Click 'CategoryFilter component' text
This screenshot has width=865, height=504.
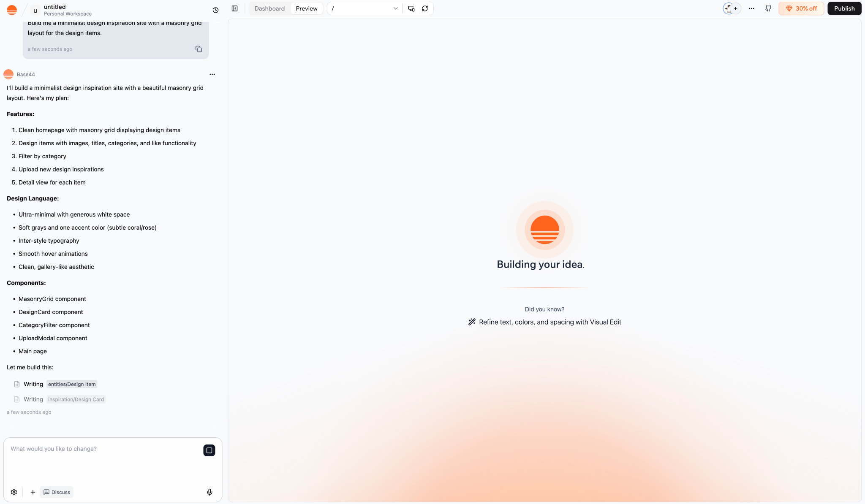54,325
